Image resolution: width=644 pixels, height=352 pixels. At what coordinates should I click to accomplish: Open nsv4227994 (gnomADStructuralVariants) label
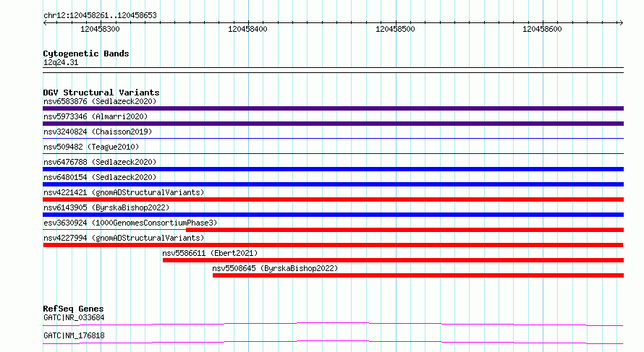[x=124, y=238]
